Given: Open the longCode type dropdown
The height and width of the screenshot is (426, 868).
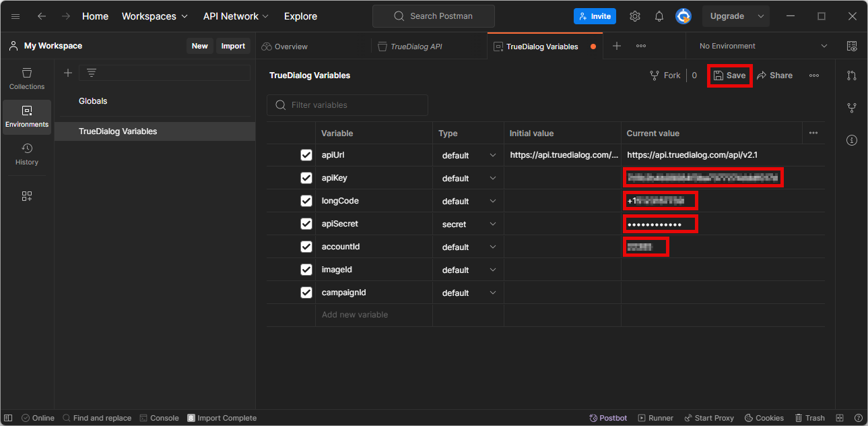Looking at the screenshot, I should tap(468, 201).
